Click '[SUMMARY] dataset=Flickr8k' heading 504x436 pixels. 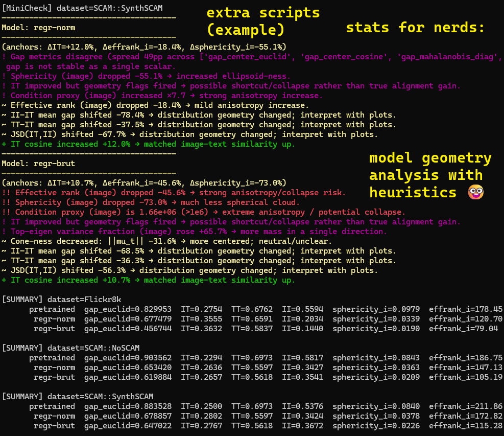coord(62,300)
